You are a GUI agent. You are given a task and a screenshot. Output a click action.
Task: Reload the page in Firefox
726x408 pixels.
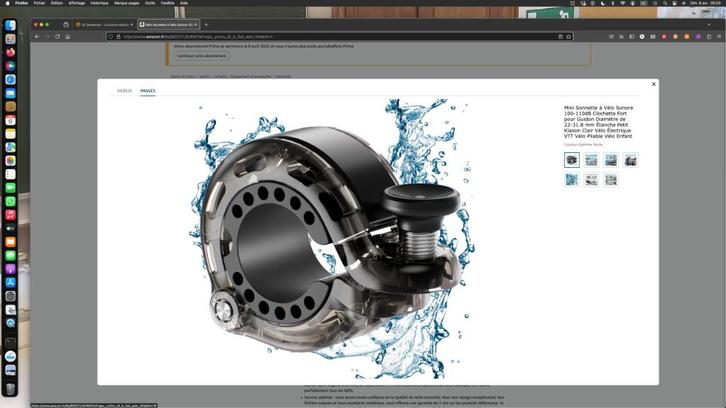[57, 37]
